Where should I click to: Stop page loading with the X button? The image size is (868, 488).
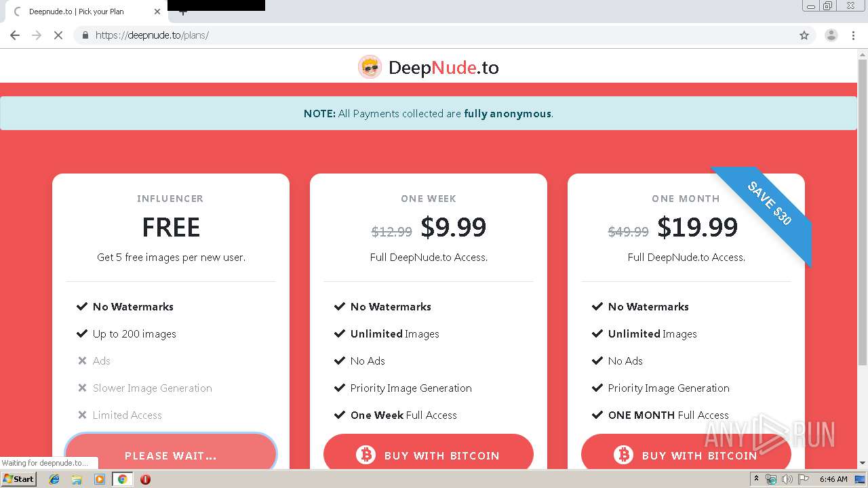(x=58, y=35)
